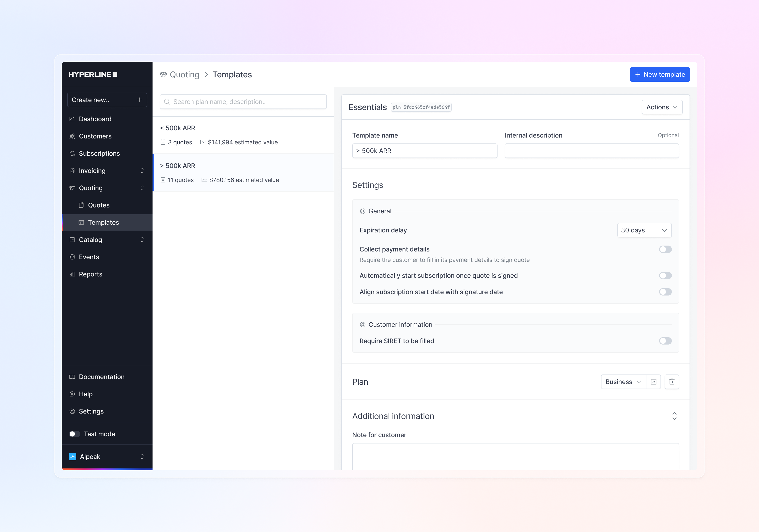The image size is (759, 532).
Task: Click plus icon in Create new box
Action: (x=139, y=100)
